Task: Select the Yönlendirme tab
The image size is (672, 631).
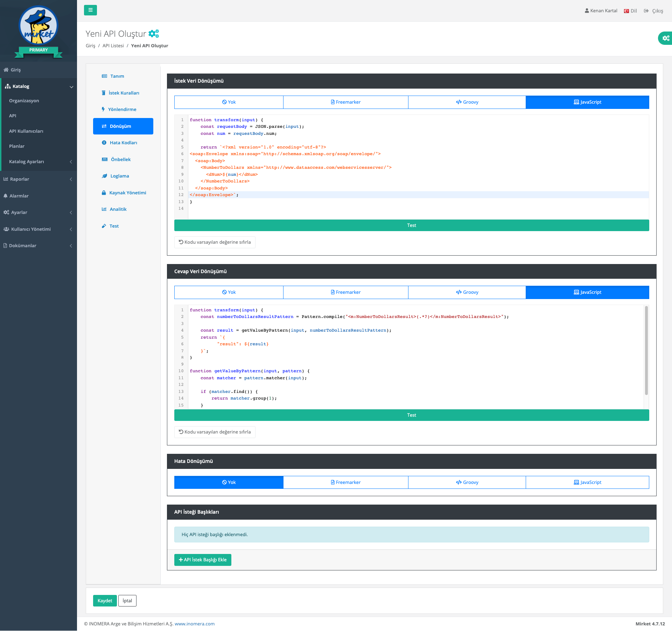Action: point(123,109)
